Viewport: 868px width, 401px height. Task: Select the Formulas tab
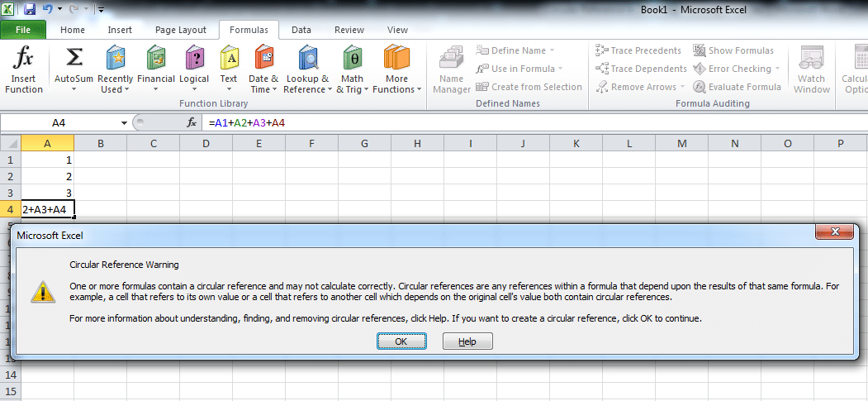[x=249, y=30]
